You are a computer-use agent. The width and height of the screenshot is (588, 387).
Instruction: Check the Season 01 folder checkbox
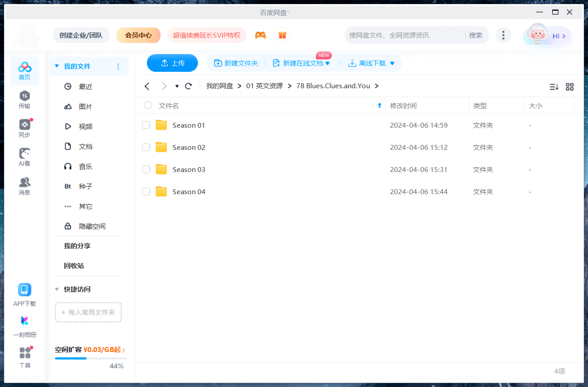click(x=146, y=125)
